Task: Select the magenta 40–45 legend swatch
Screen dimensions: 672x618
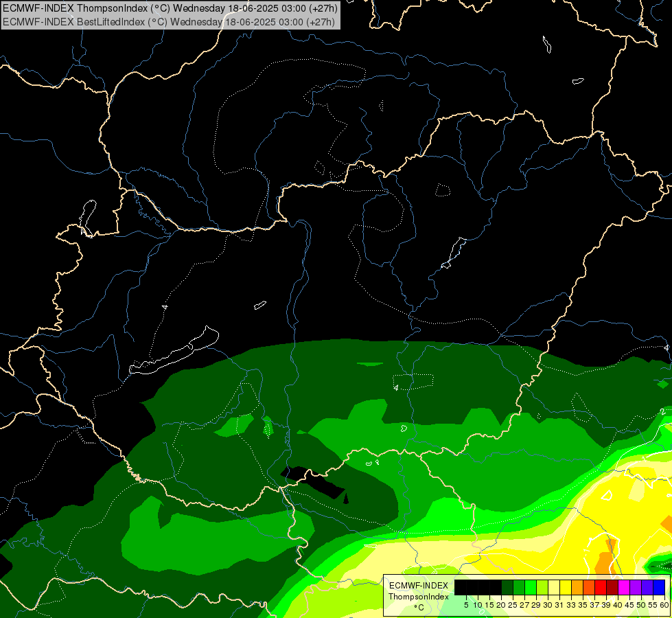Action: [623, 588]
